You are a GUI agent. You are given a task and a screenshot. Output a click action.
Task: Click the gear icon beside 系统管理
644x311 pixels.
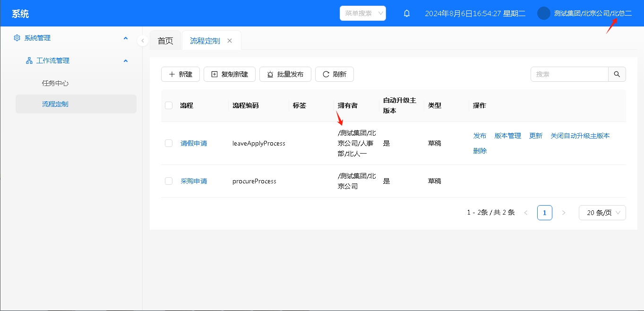[17, 38]
